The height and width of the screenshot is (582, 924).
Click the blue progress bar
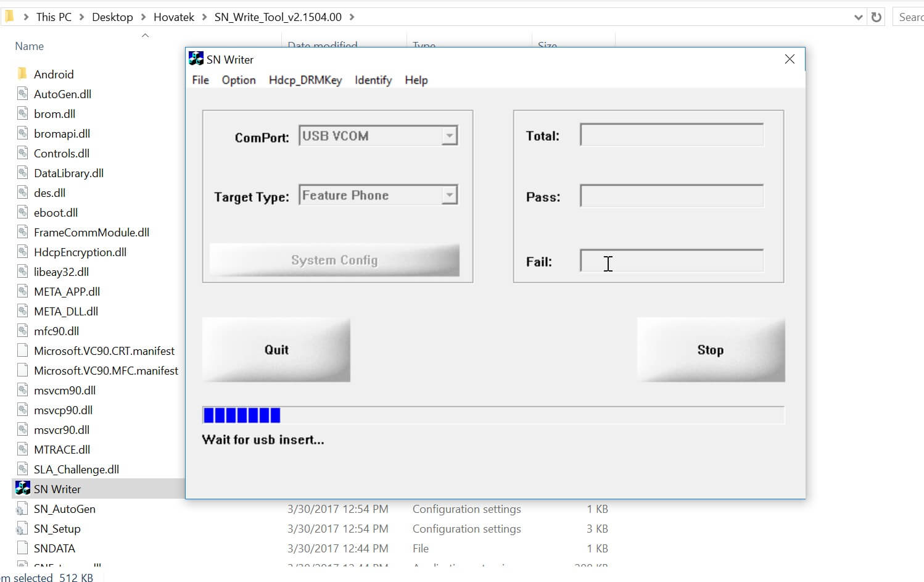point(241,415)
